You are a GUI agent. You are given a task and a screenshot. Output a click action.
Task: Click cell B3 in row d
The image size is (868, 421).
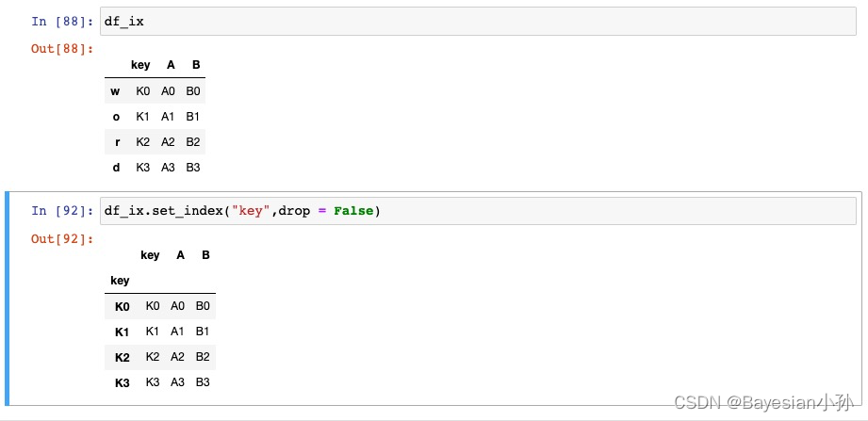coord(193,168)
